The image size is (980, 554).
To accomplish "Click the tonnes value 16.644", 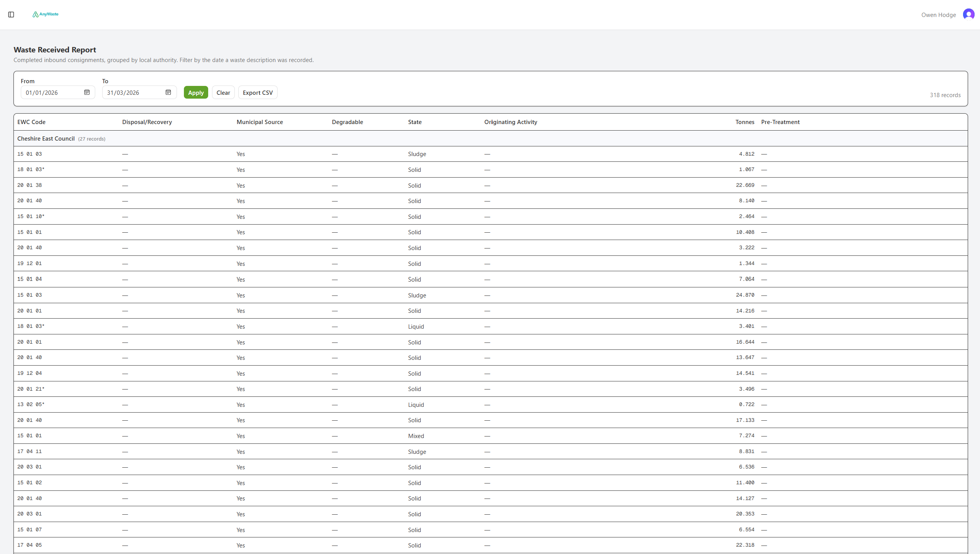I will [x=745, y=342].
